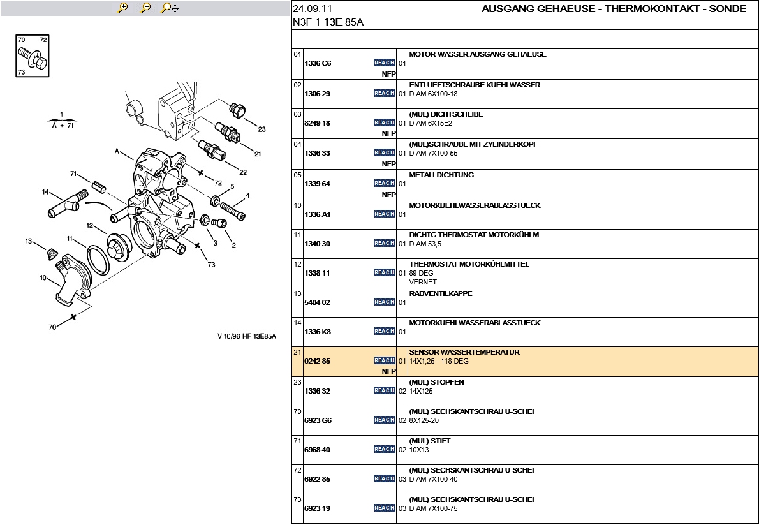Click REACH badge for part 5404 02
Viewport: 759px width, 532px height.
[384, 302]
